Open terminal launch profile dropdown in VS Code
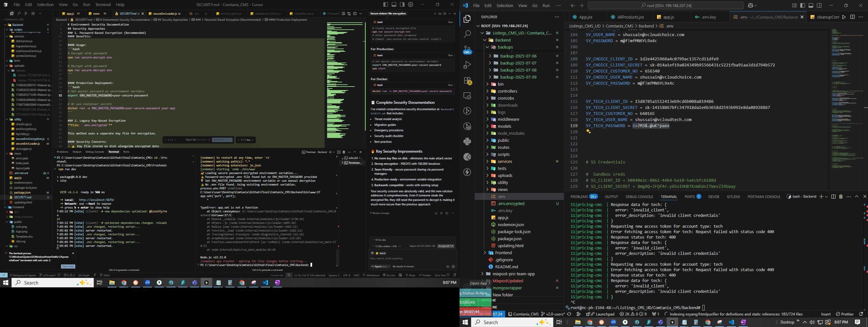 (x=826, y=196)
